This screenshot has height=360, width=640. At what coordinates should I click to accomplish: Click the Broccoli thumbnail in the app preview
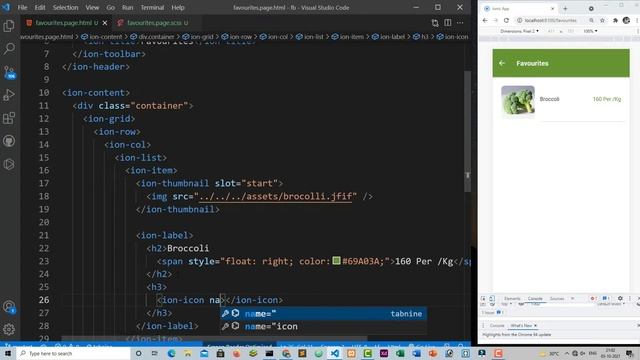click(x=518, y=102)
